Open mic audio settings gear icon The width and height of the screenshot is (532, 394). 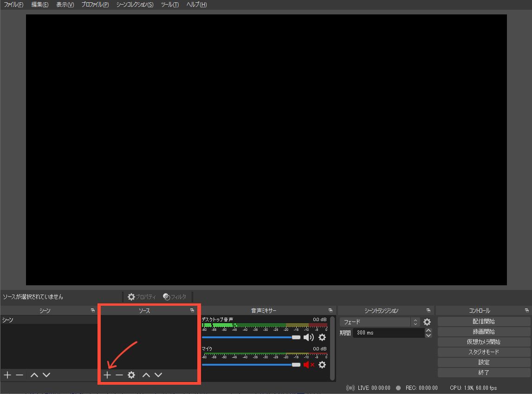click(322, 365)
